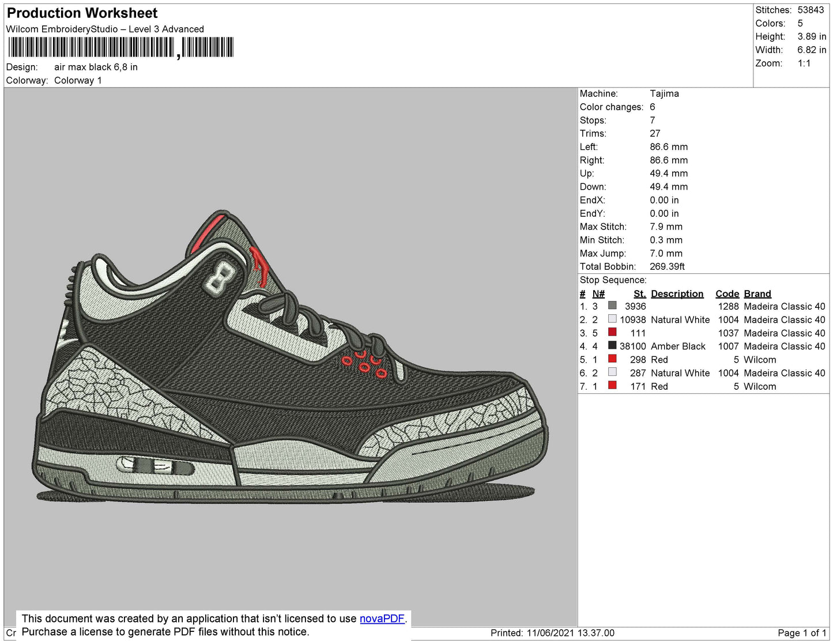The image size is (833, 644).
Task: Click the Printed date and time text
Action: coord(552,633)
